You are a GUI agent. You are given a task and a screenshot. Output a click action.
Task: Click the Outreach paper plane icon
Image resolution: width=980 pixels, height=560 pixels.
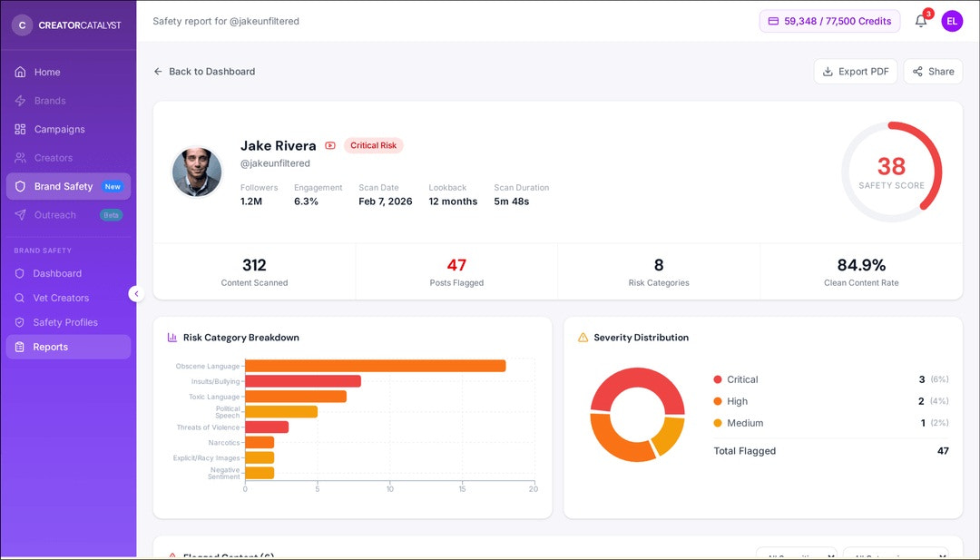pyautogui.click(x=20, y=215)
